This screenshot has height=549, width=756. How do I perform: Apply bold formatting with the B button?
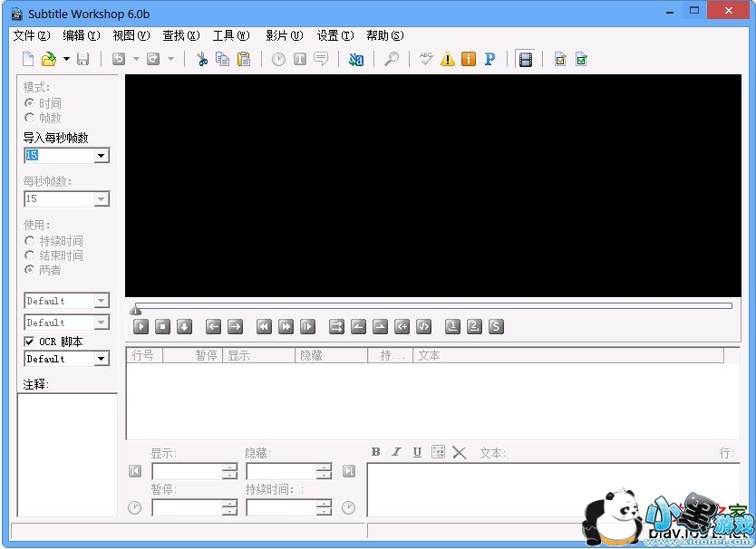coord(375,452)
